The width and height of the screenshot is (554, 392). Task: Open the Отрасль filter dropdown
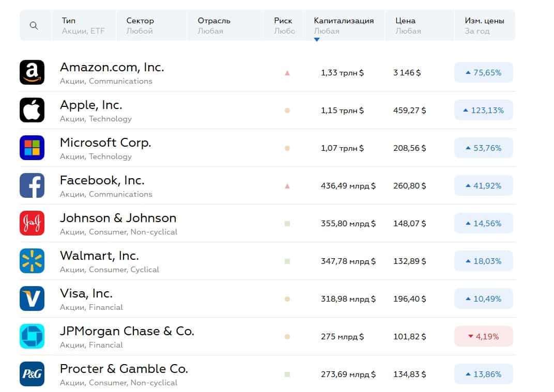pyautogui.click(x=225, y=26)
